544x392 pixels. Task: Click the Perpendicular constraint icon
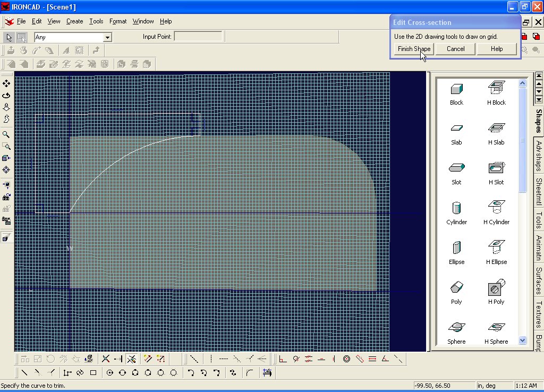point(283,359)
